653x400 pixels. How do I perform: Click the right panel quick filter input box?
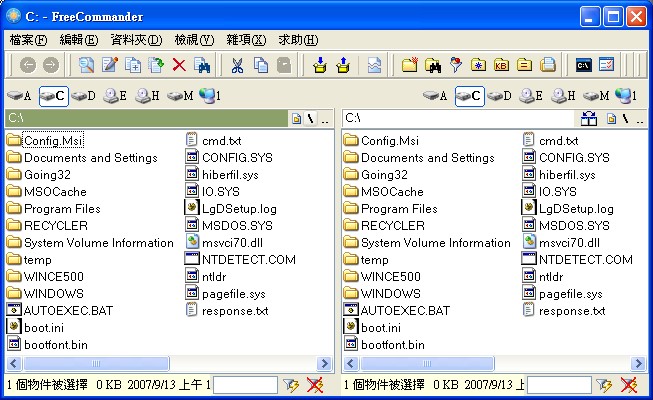558,385
